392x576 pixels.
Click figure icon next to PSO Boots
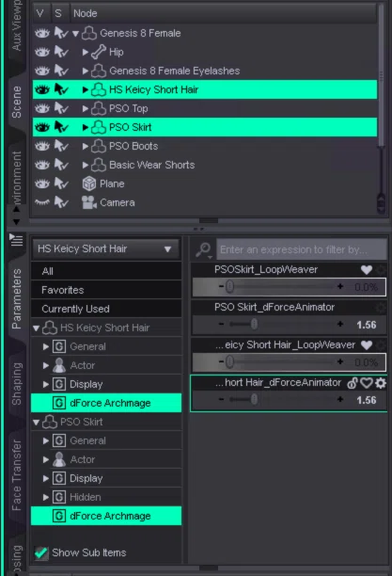tap(99, 146)
